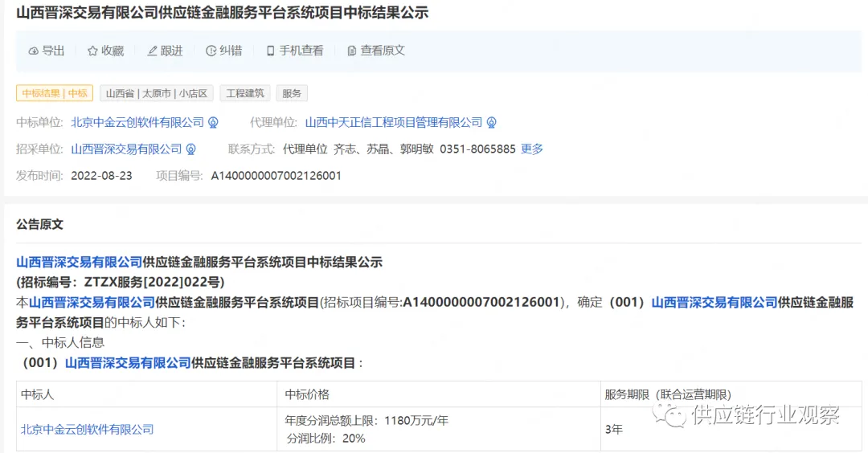Click the 联系方式 label

pyautogui.click(x=252, y=149)
